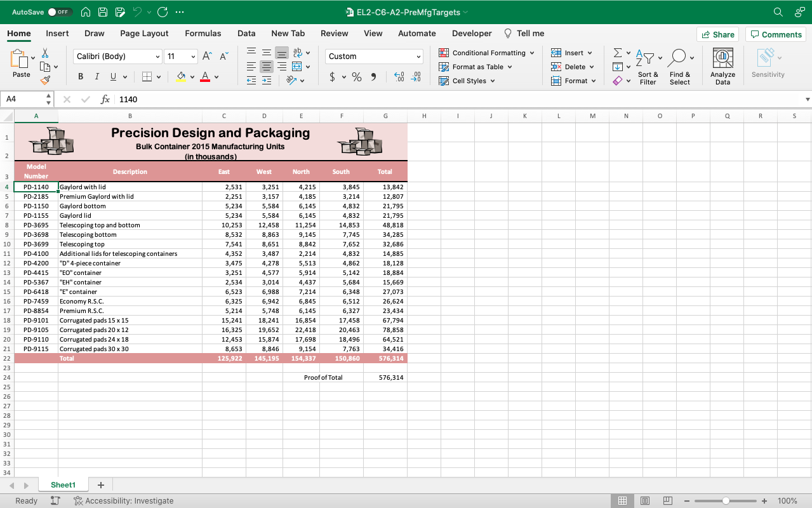Viewport: 812px width, 508px height.
Task: Open the Comments pane button
Action: [775, 34]
